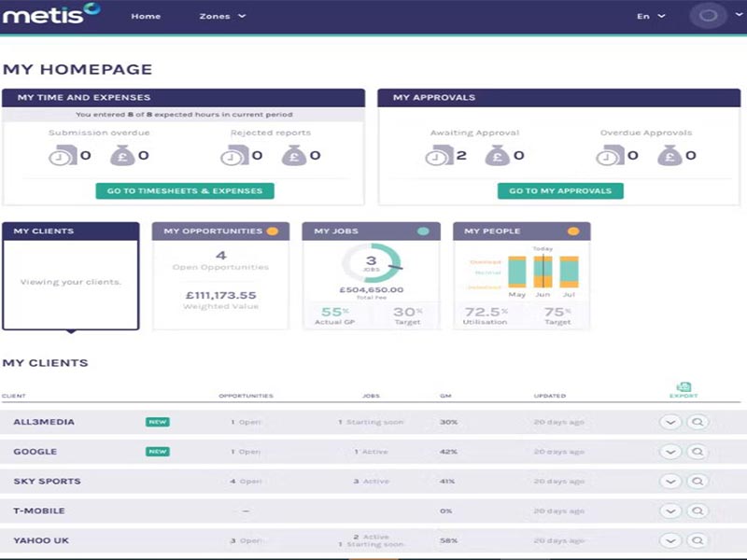Click the Opportunities column header
The image size is (747, 560).
tap(246, 396)
